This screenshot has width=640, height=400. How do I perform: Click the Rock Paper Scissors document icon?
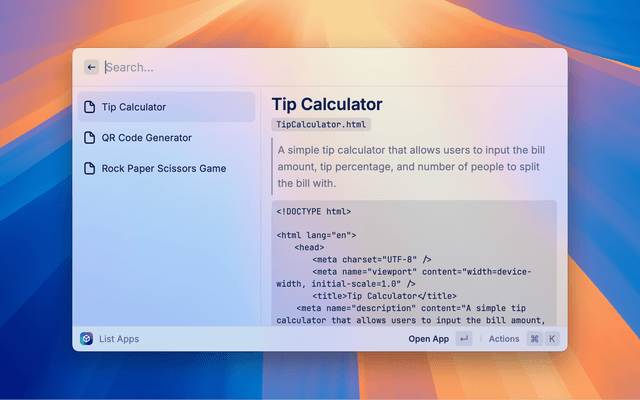90,168
